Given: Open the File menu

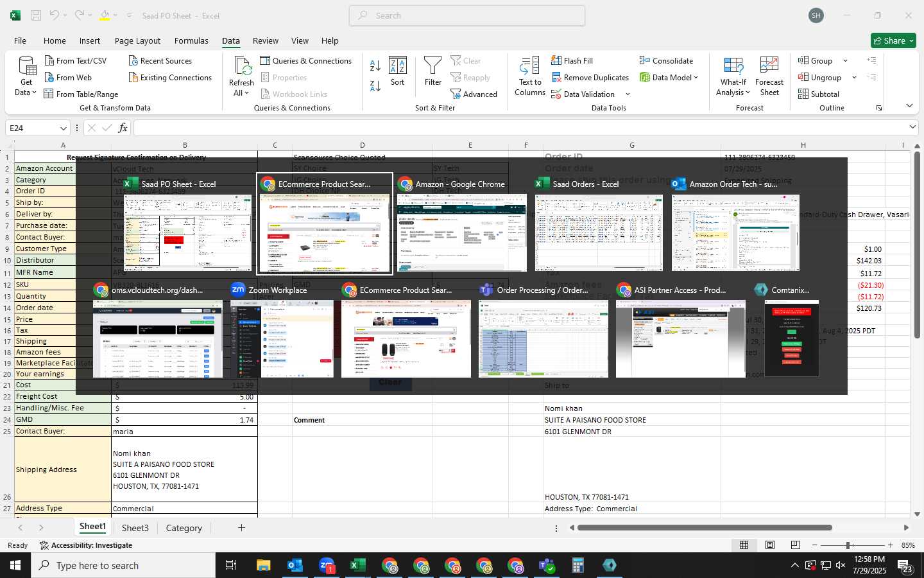Looking at the screenshot, I should pos(21,40).
